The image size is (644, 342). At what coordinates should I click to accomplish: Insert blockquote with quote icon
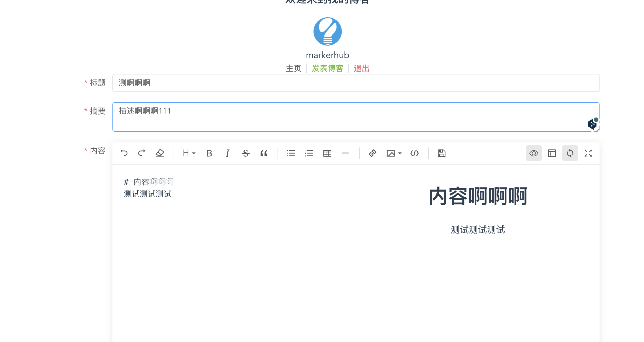pyautogui.click(x=264, y=153)
